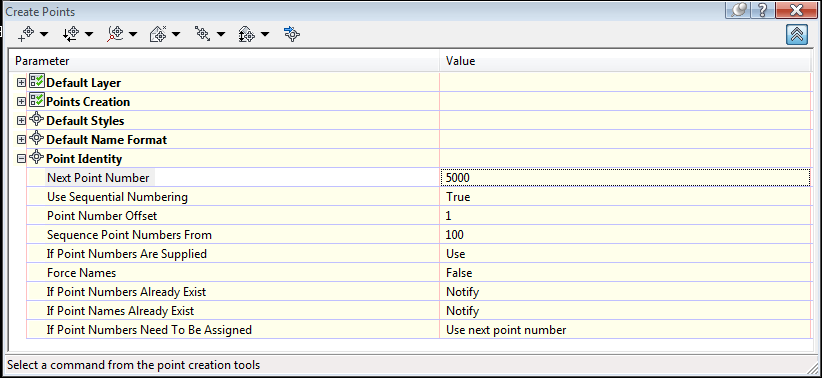Select the Use Sequential Numbering parameter label
Viewport: 822px width, 378px height.
(x=117, y=197)
